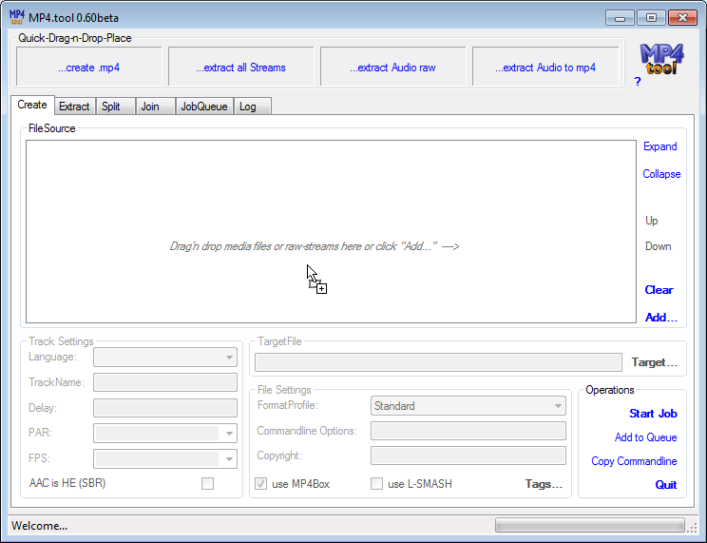Click the status bar progress bar
Image resolution: width=707 pixels, height=543 pixels.
coord(590,525)
